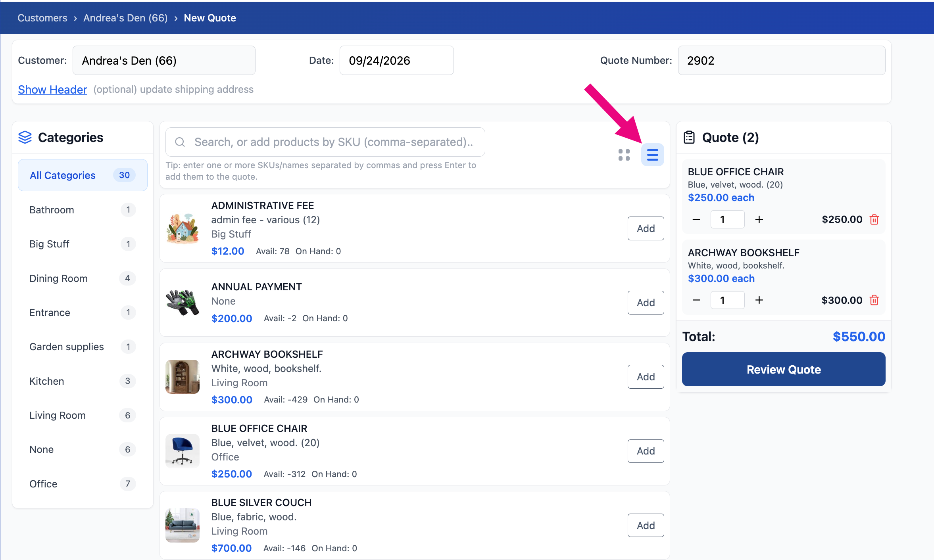Filter by Living Room category

83,415
